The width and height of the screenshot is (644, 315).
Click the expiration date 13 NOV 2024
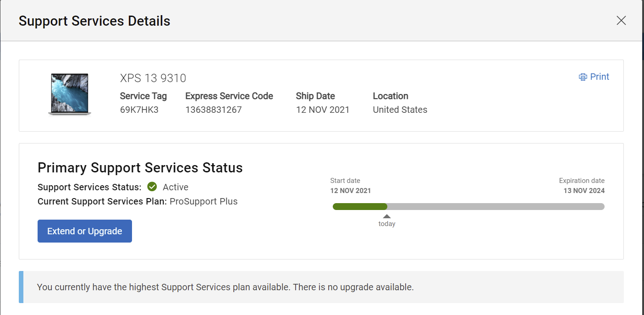[x=584, y=191]
